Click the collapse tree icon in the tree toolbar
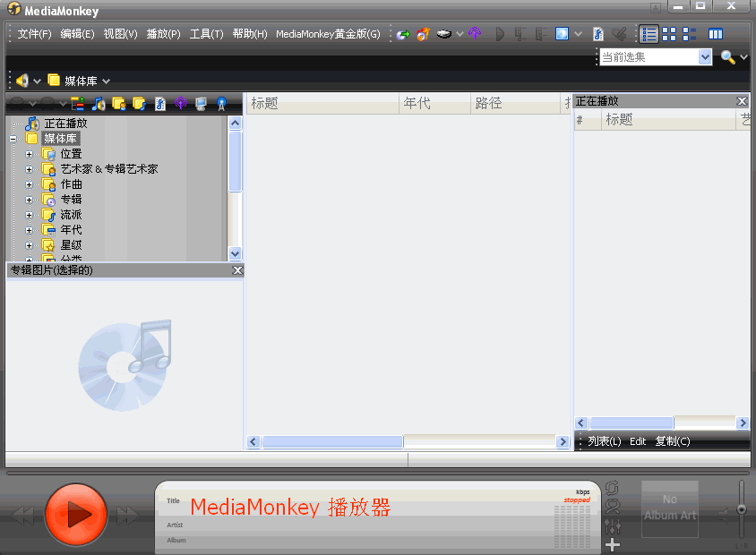756x555 pixels. [78, 104]
